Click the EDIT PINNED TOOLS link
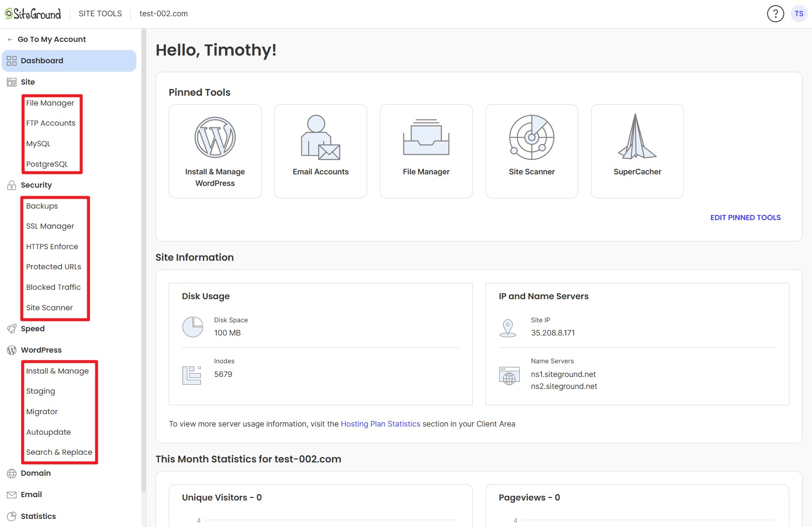This screenshot has width=812, height=527. (745, 217)
